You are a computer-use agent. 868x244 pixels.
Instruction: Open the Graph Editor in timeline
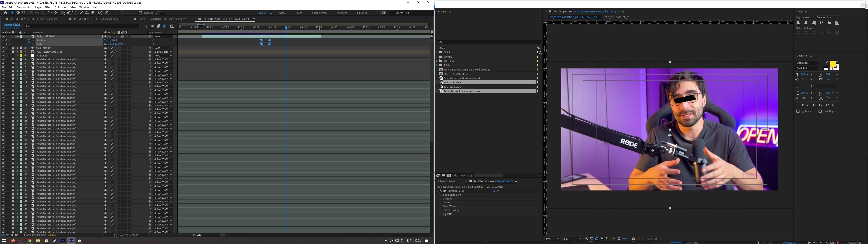click(172, 26)
